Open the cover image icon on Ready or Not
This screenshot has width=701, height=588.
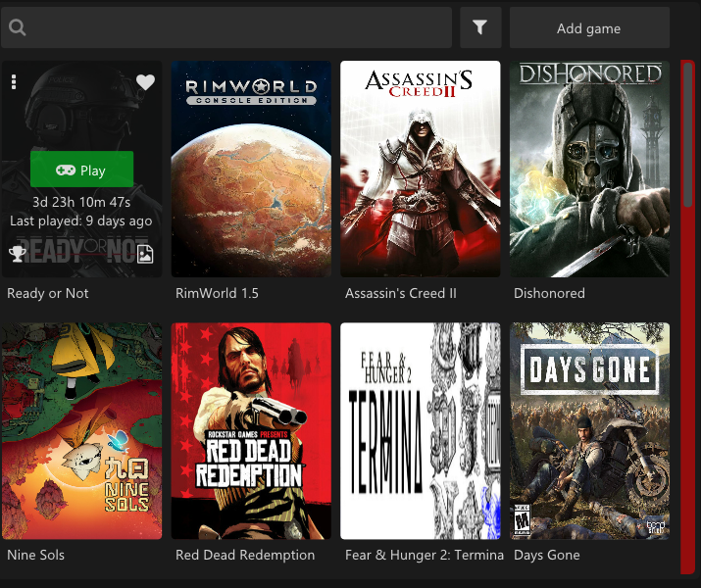point(145,254)
